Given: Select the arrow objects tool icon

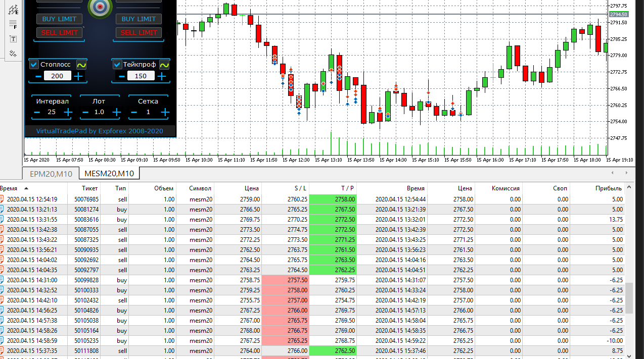Looking at the screenshot, I should 13,53.
